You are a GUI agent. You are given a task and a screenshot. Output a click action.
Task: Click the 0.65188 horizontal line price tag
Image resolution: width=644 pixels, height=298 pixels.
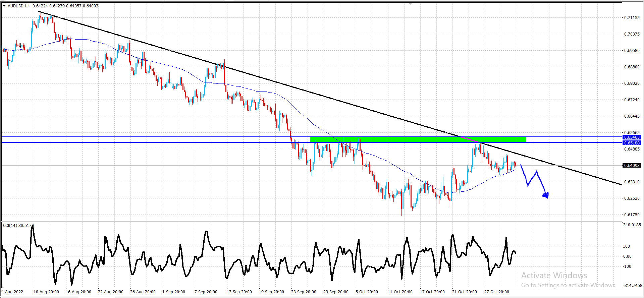click(x=632, y=143)
